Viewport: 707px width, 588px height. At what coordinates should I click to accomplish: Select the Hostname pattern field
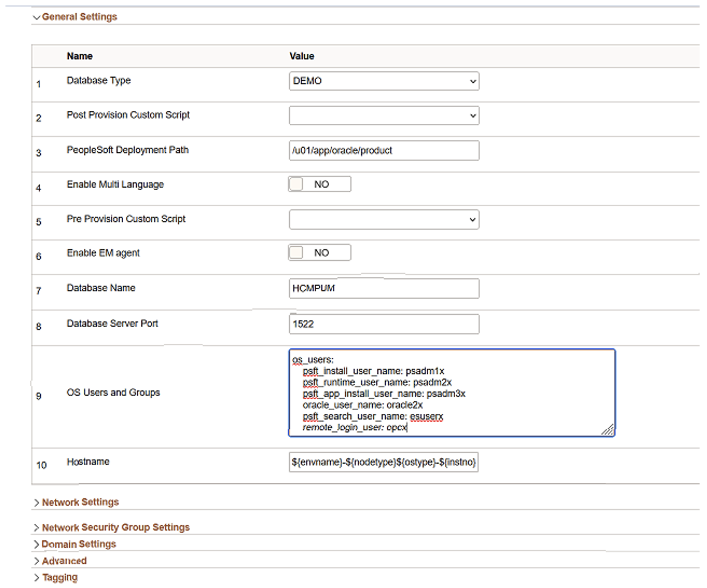tap(384, 463)
